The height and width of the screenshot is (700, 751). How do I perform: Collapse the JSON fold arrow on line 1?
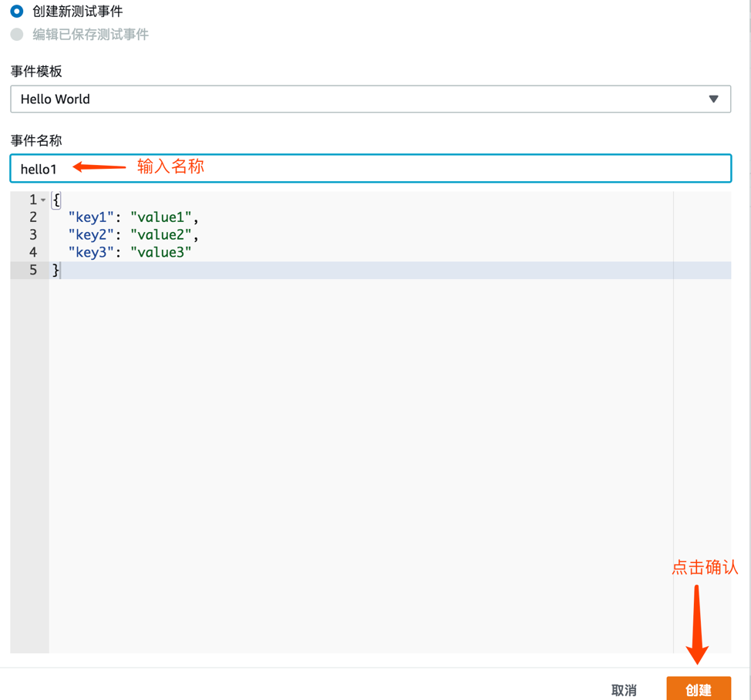point(43,200)
